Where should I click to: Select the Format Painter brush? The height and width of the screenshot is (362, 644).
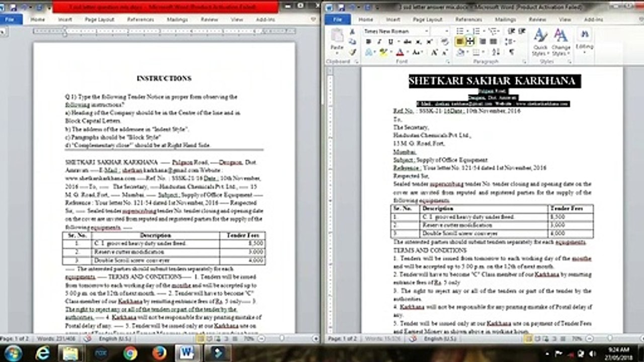(353, 52)
